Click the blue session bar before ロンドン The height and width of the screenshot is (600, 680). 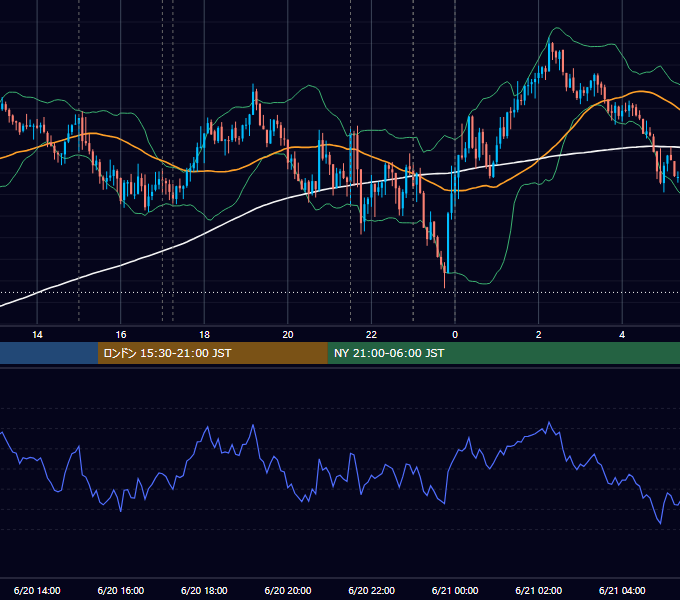(x=49, y=353)
